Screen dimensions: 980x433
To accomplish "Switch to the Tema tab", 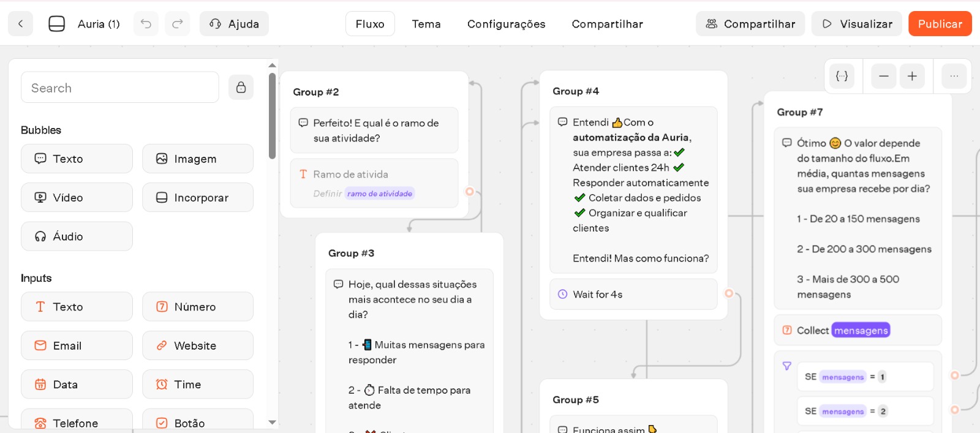I will click(x=426, y=24).
